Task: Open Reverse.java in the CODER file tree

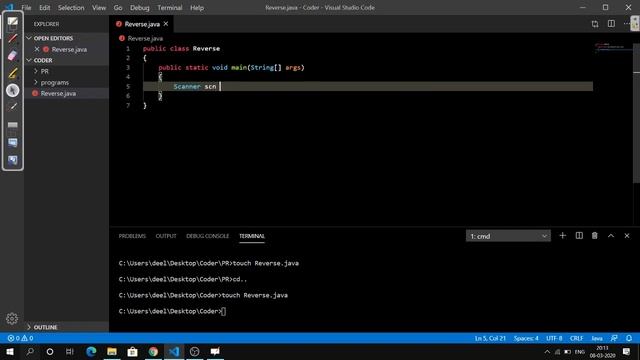Action: [x=58, y=93]
